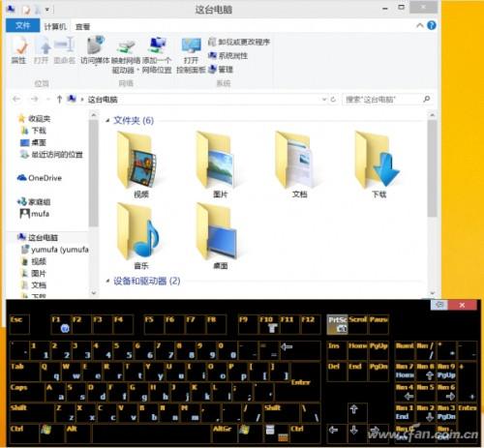The image size is (484, 448).
Task: Click 卸载或更改程序 uninstall programs button
Action: (239, 42)
